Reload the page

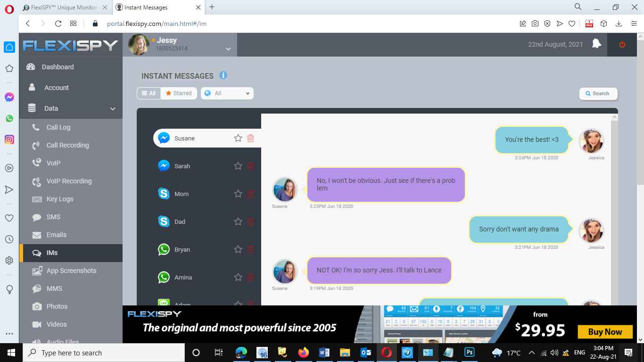[58, 24]
